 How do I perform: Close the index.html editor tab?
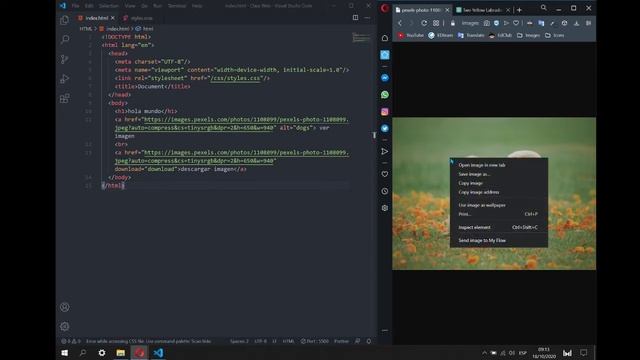113,18
